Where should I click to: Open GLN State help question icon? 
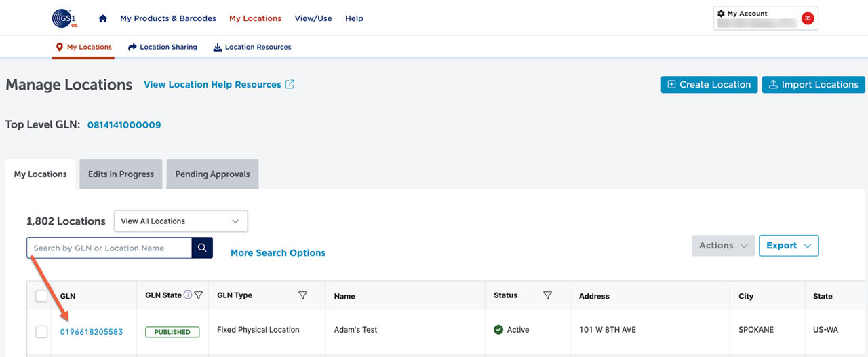(x=188, y=295)
